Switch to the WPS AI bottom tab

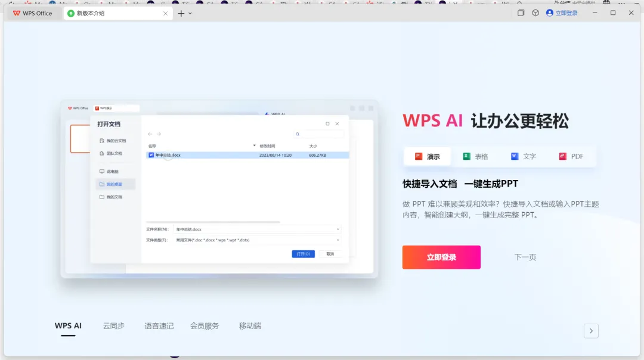click(x=68, y=326)
